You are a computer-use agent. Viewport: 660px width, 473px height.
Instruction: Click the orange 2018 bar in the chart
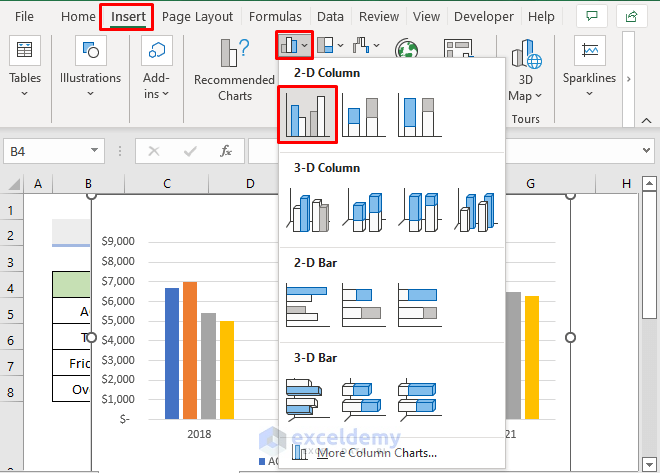coord(190,351)
